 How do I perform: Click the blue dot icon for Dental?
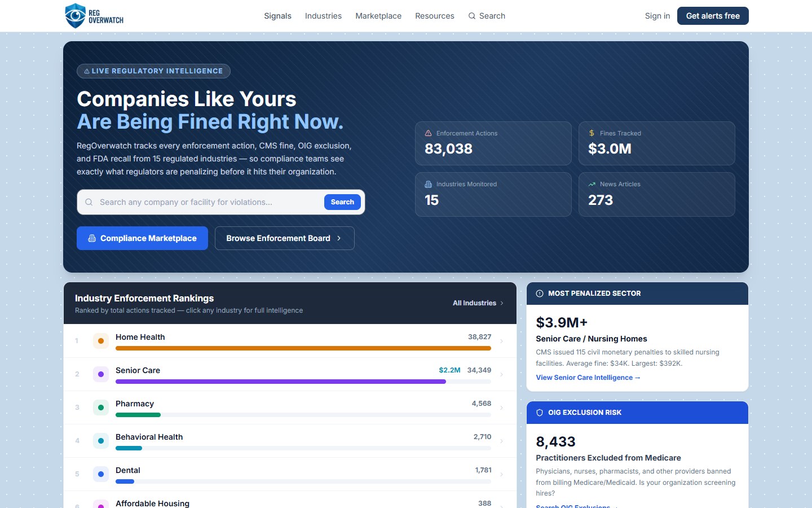pos(101,474)
